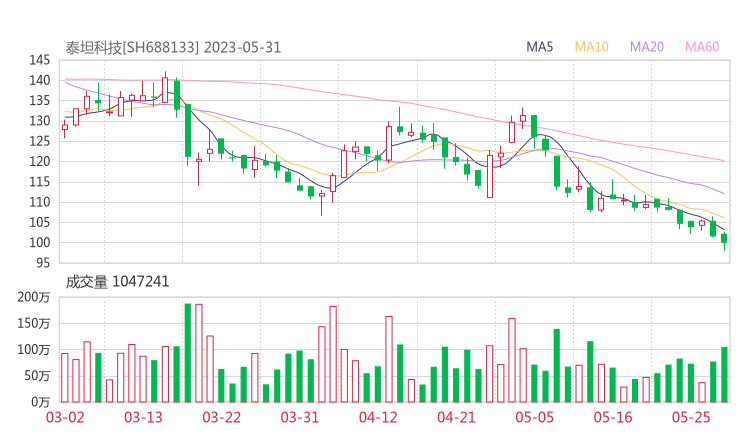Click the 200万 volume axis label

click(x=34, y=297)
